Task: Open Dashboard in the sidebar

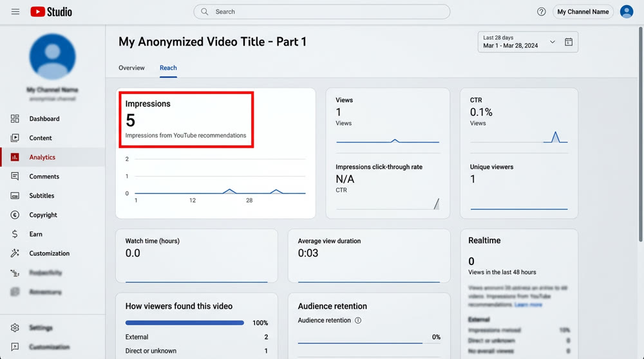Action: (44, 118)
